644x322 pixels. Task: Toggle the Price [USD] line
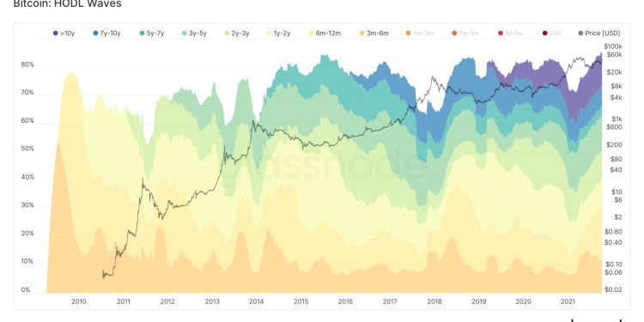click(598, 33)
